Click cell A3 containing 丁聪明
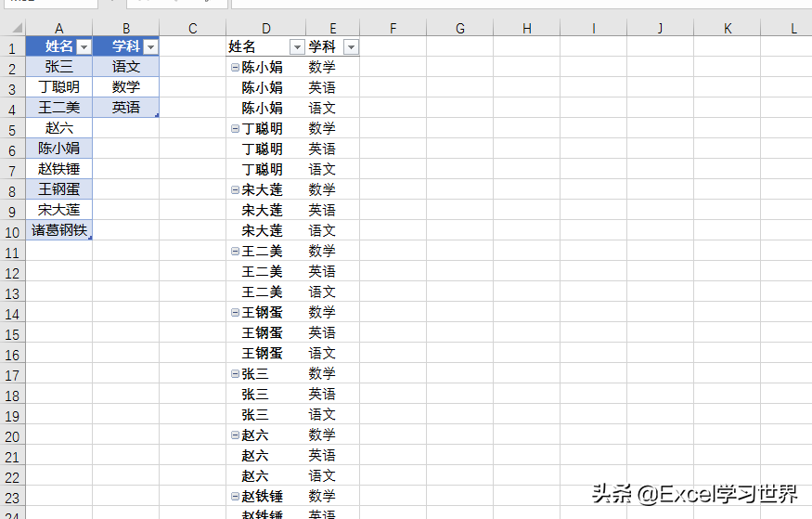The width and height of the screenshot is (812, 519). (59, 87)
